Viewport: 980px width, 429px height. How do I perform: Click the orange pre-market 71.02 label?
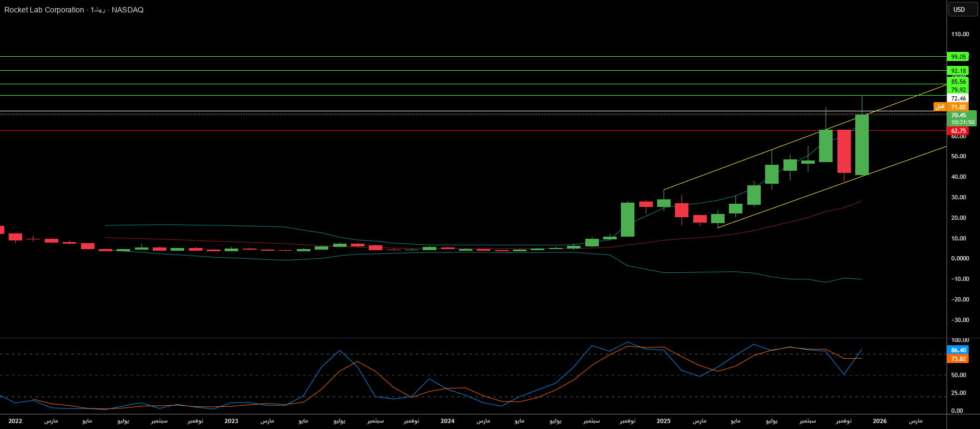[958, 107]
